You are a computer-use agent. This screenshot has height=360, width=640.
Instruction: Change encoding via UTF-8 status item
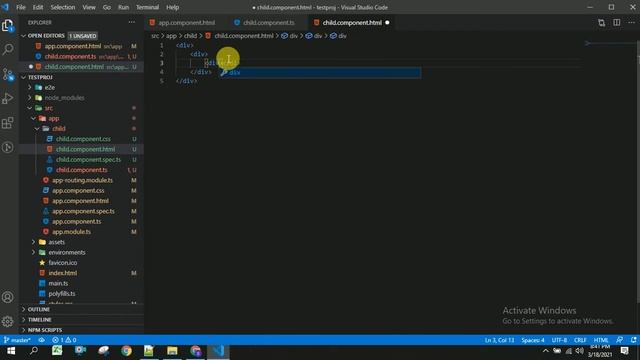click(559, 340)
